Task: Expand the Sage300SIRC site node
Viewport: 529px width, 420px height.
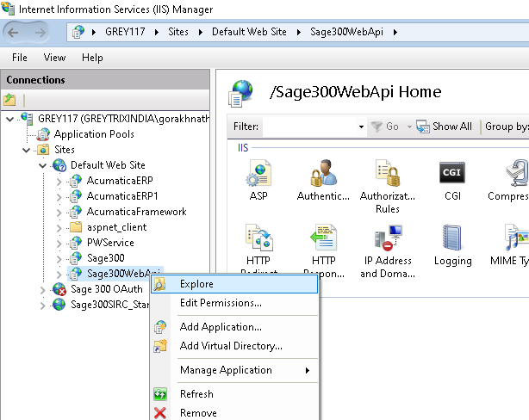Action: [42, 306]
